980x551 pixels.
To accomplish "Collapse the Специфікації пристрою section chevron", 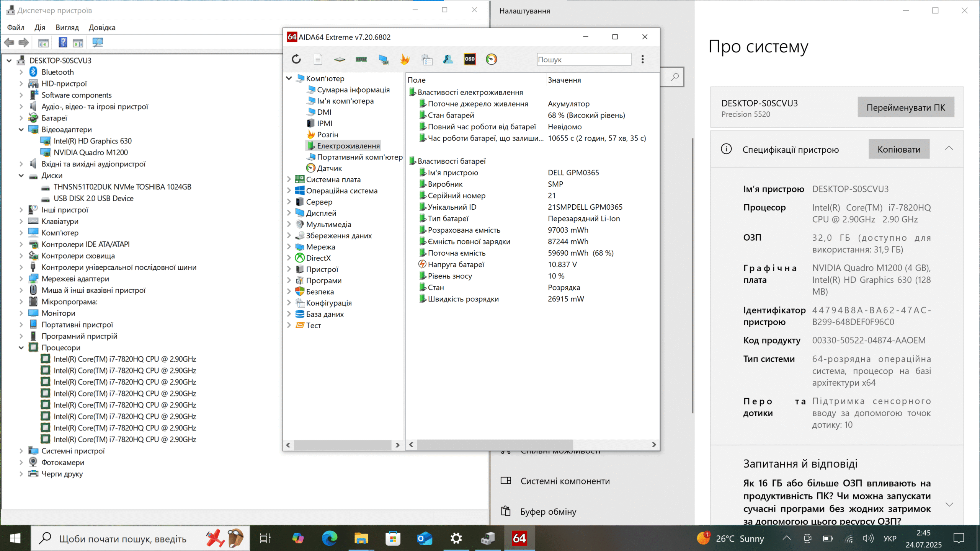I will pos(949,148).
